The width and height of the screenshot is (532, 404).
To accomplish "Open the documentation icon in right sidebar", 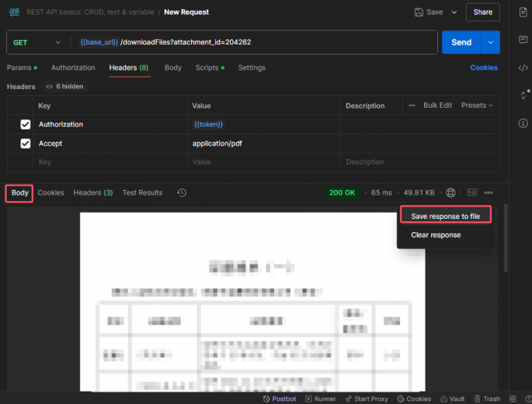I will click(523, 13).
